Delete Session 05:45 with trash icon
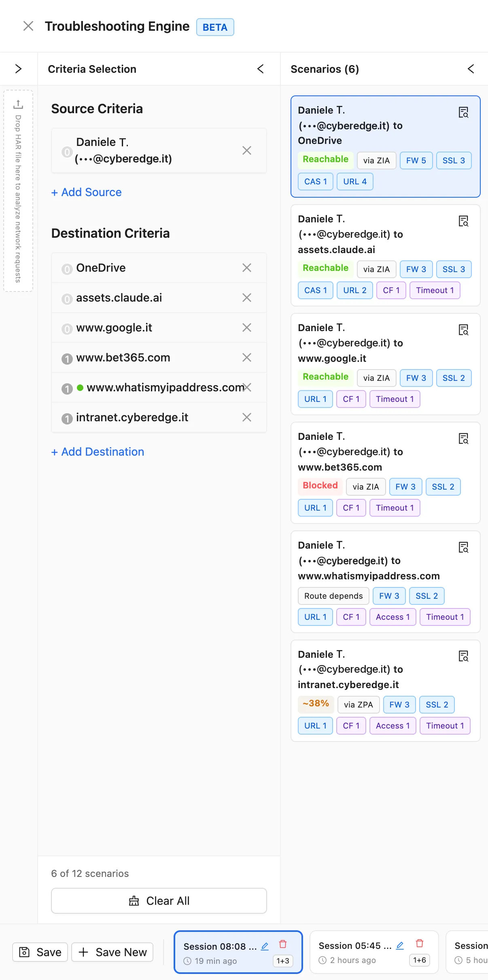Screen dimensions: 488x980 tap(420, 943)
